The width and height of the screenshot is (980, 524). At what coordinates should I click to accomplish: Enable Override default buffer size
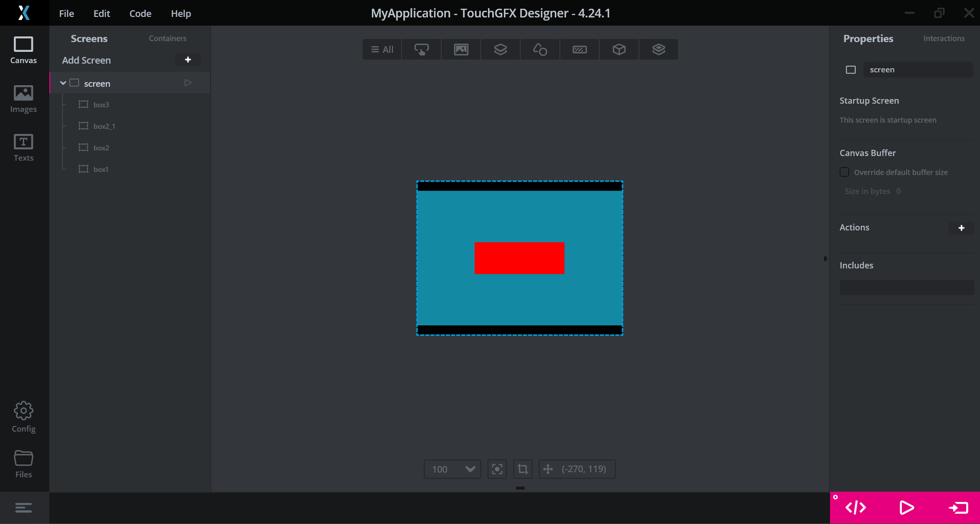[x=844, y=172]
